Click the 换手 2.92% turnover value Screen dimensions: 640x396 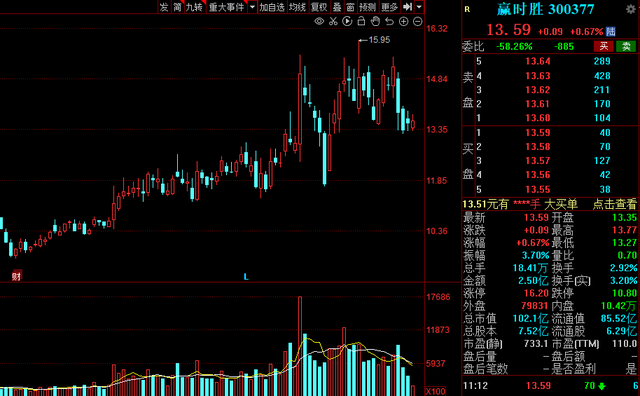(624, 268)
